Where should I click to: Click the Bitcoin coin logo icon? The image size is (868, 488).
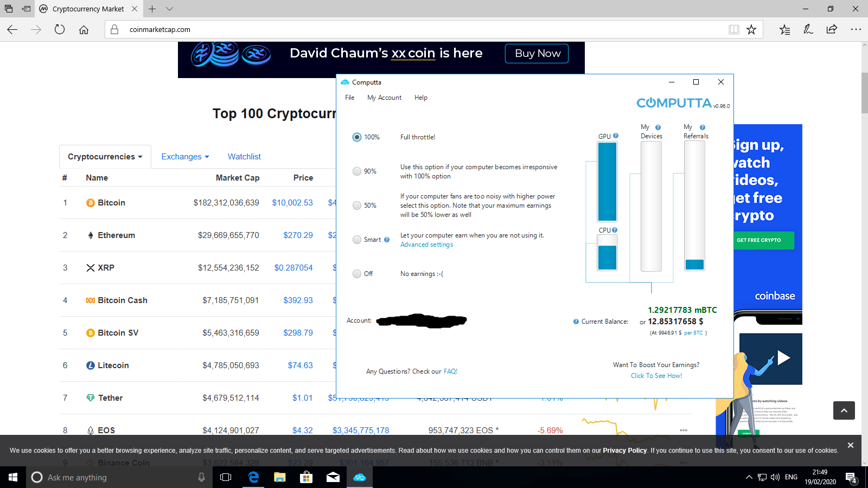[x=91, y=203]
